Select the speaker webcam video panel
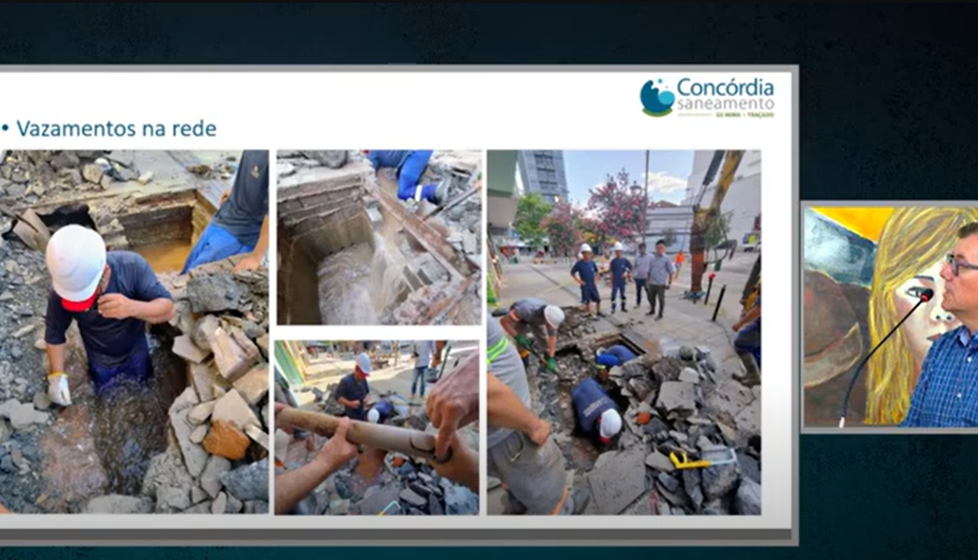This screenshot has height=560, width=978. pyautogui.click(x=889, y=315)
